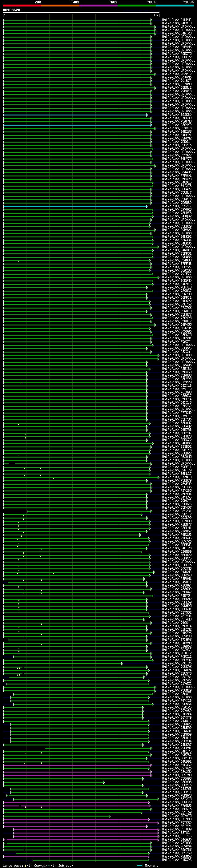Select hit label UniRef100_B8MAM7

pyautogui.click(x=177, y=423)
